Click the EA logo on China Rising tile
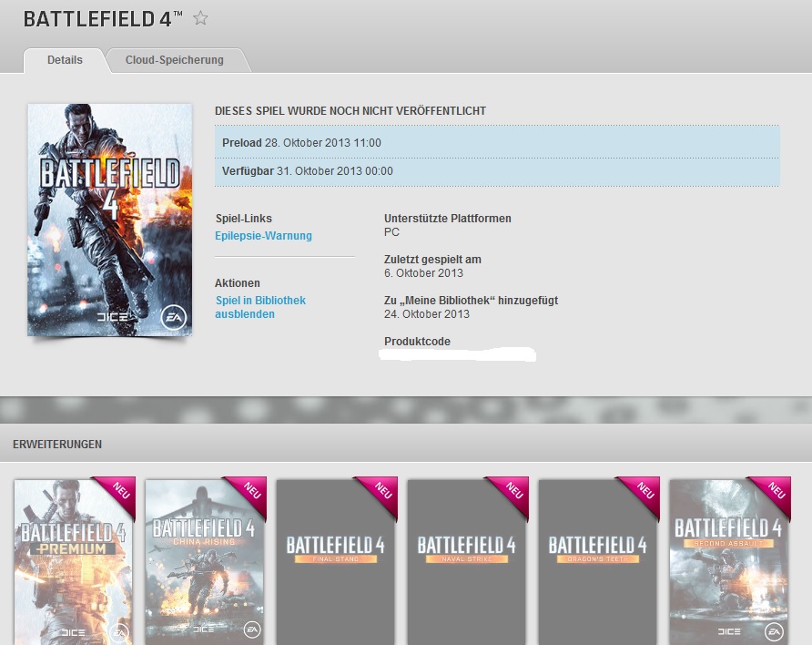Viewport: 812px width, 645px height. click(x=252, y=630)
